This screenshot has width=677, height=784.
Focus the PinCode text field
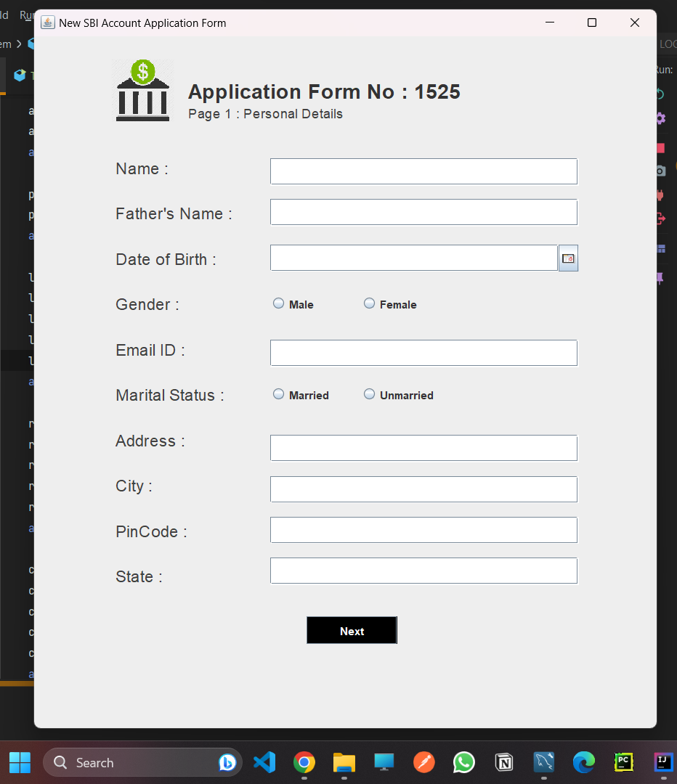[x=423, y=530]
